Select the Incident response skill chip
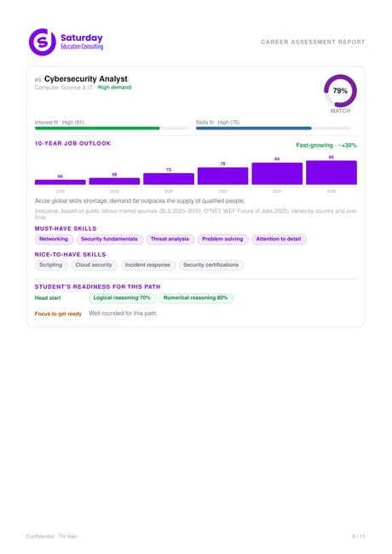 [x=148, y=265]
